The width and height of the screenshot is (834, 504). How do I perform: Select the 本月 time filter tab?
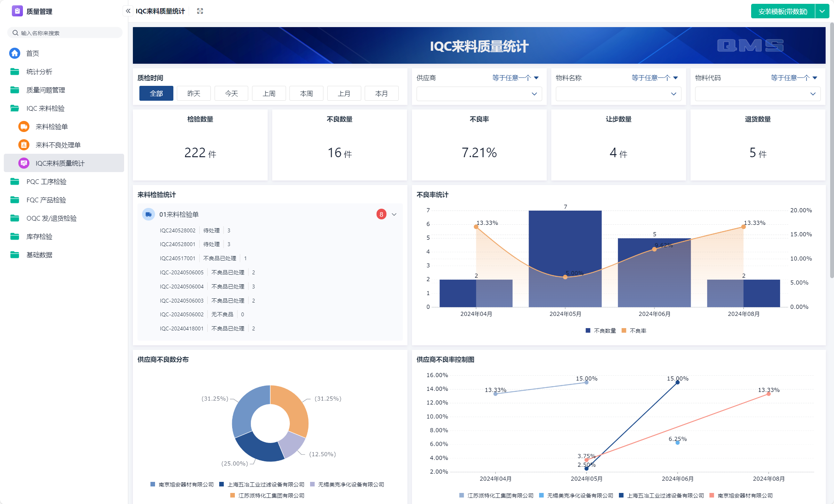[x=381, y=93]
